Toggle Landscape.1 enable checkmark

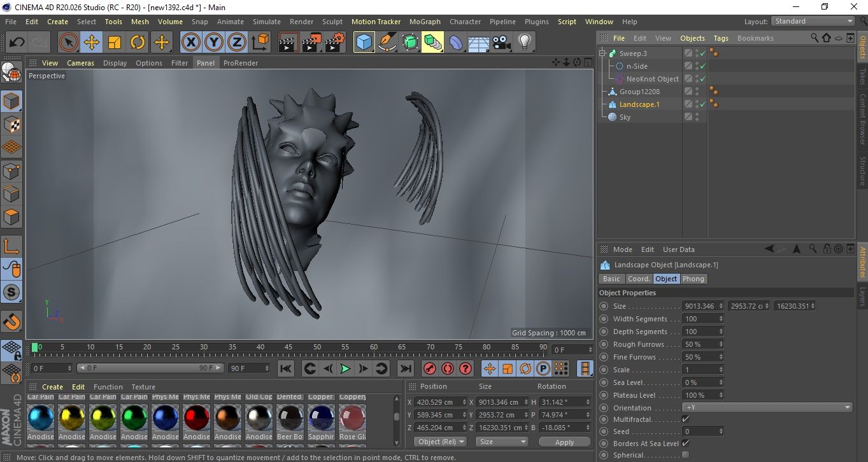(703, 104)
